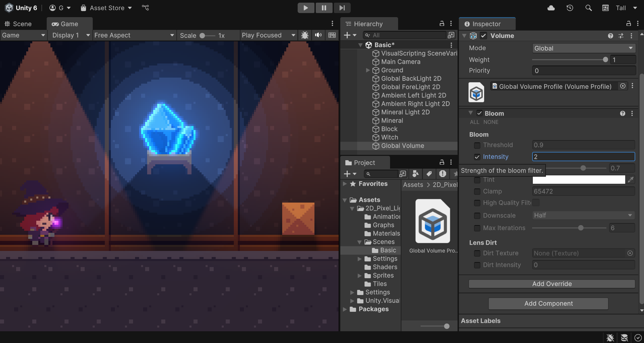The image size is (644, 343).
Task: Click the Play button in the toolbar
Action: (306, 8)
